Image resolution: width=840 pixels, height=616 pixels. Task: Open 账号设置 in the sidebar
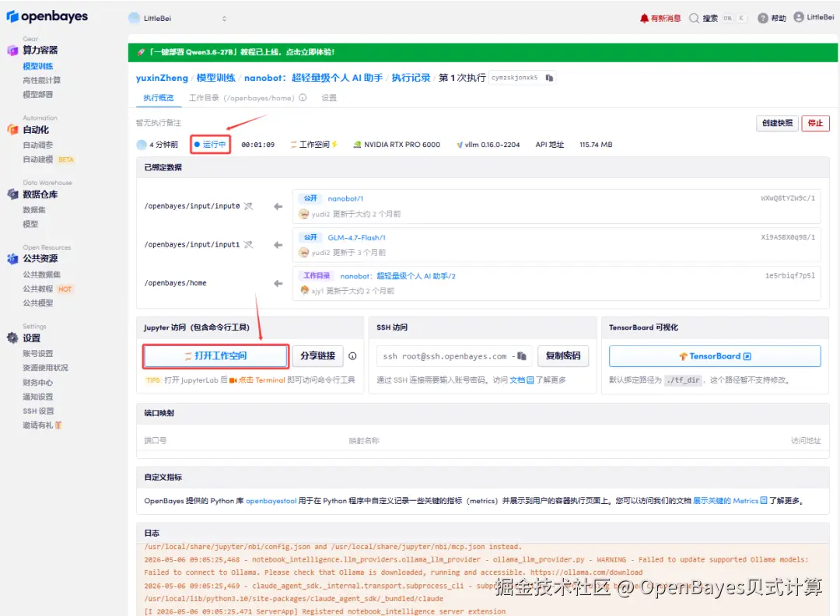(38, 354)
